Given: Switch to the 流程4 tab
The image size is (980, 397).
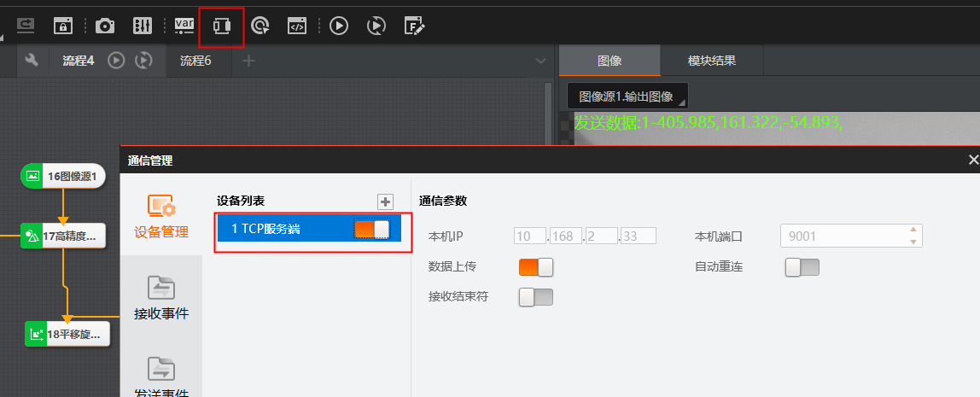Looking at the screenshot, I should click(79, 61).
